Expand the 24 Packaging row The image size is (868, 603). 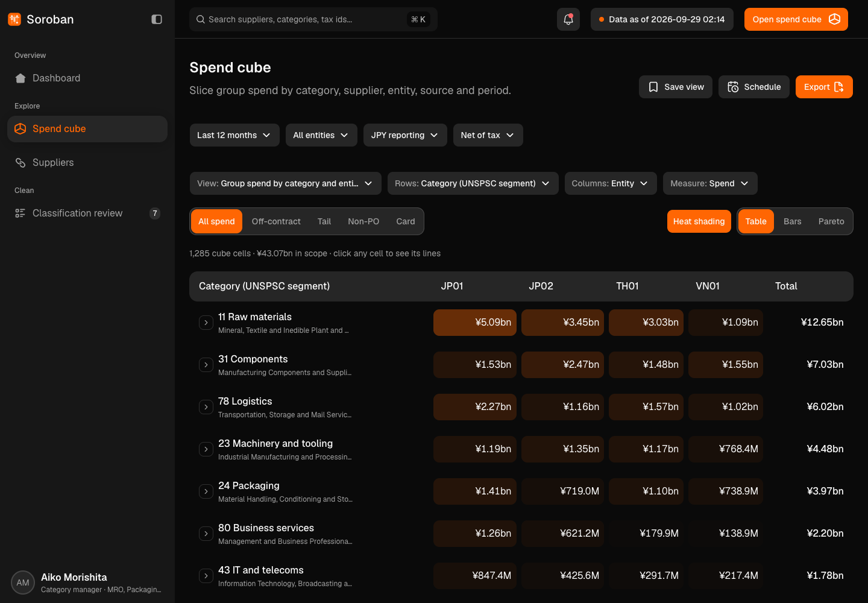coord(206,491)
